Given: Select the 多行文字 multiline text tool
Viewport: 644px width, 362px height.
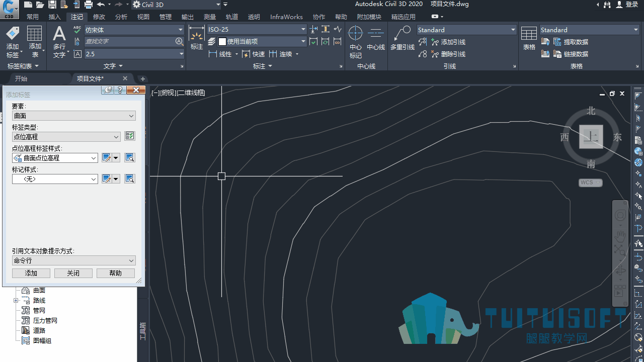Looking at the screenshot, I should click(x=59, y=42).
